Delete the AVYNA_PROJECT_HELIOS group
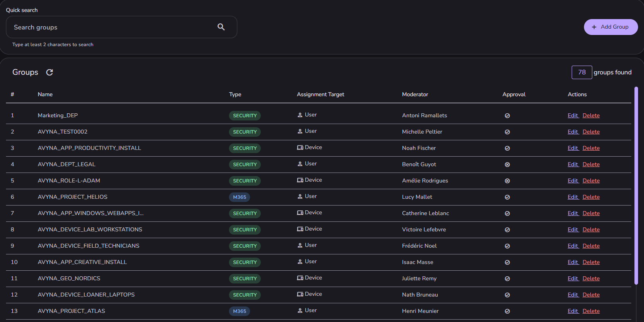644x322 pixels. click(x=591, y=197)
